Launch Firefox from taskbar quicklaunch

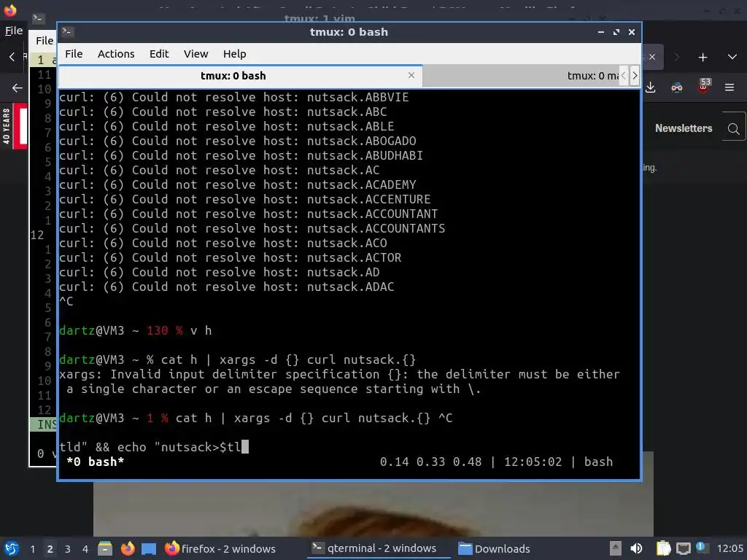127,548
